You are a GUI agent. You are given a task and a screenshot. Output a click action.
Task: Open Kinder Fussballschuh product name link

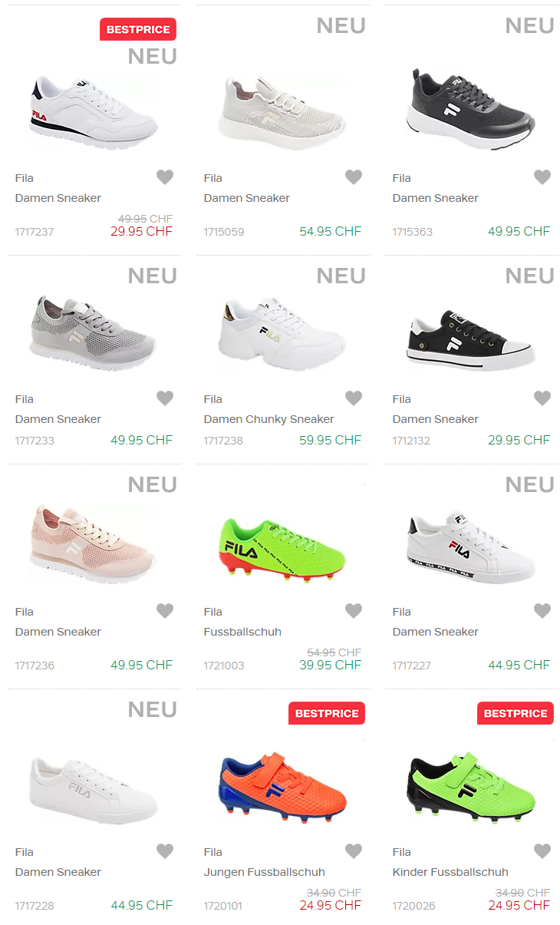coord(450,872)
